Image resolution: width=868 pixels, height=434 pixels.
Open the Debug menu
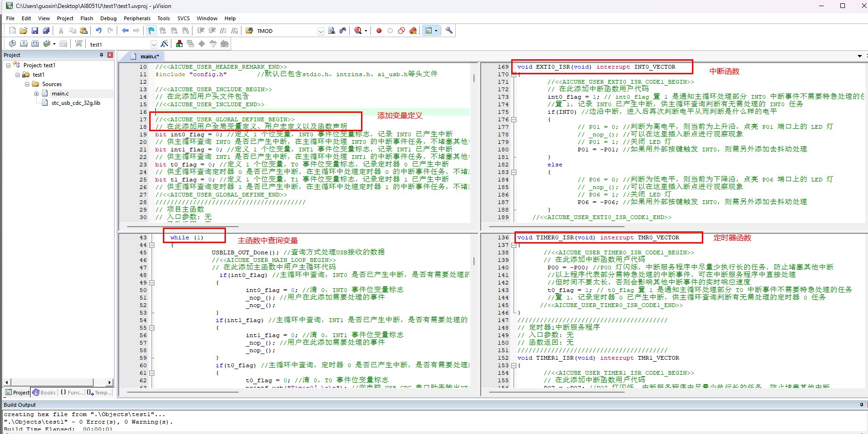click(x=108, y=18)
